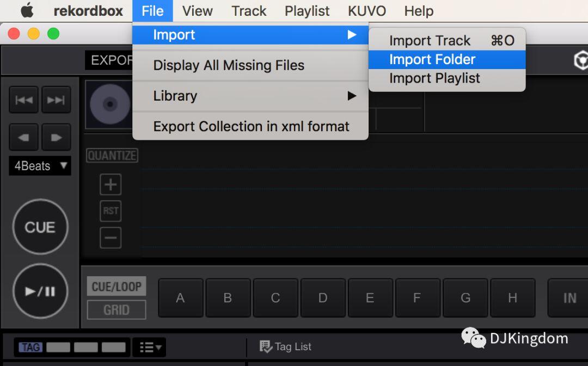Reset waveform zoom with RST button
The width and height of the screenshot is (588, 366).
pos(111,211)
